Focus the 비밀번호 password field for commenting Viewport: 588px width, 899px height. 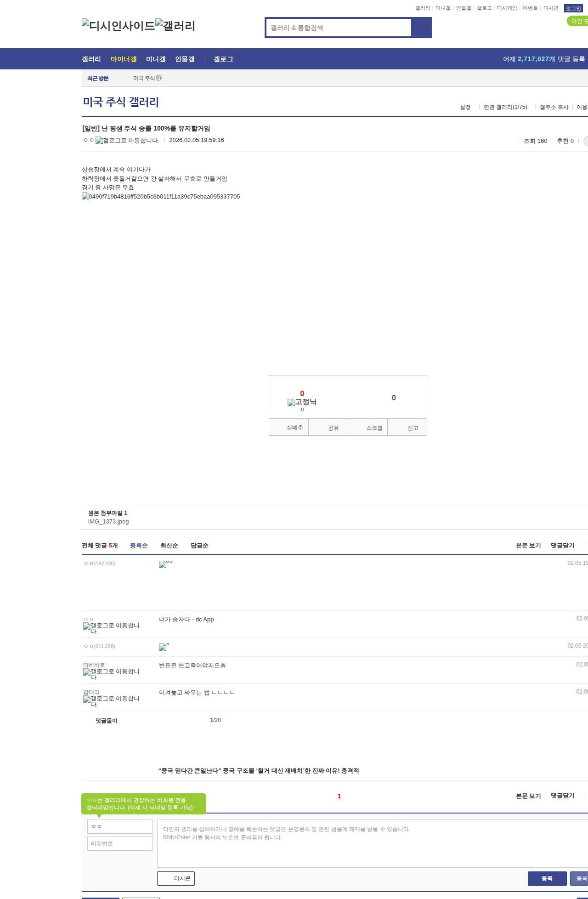coord(119,843)
